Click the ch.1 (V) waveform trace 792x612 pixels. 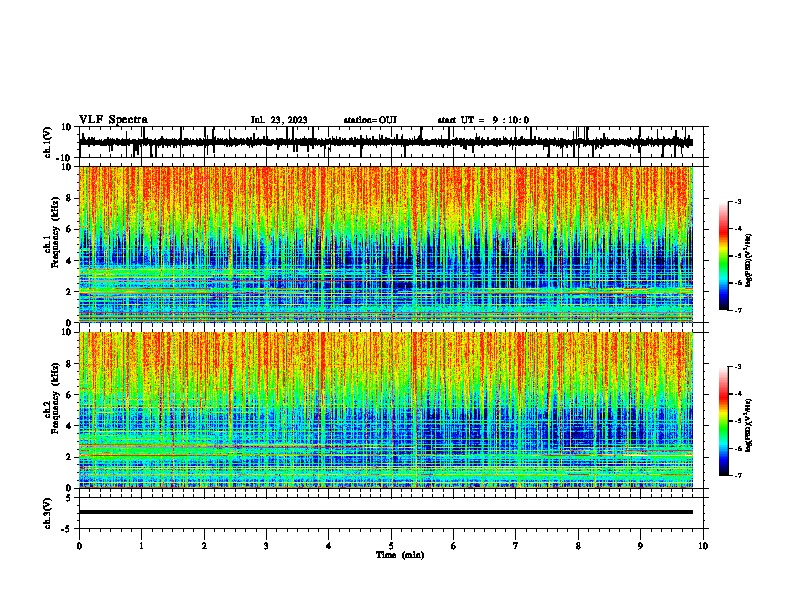tap(385, 142)
